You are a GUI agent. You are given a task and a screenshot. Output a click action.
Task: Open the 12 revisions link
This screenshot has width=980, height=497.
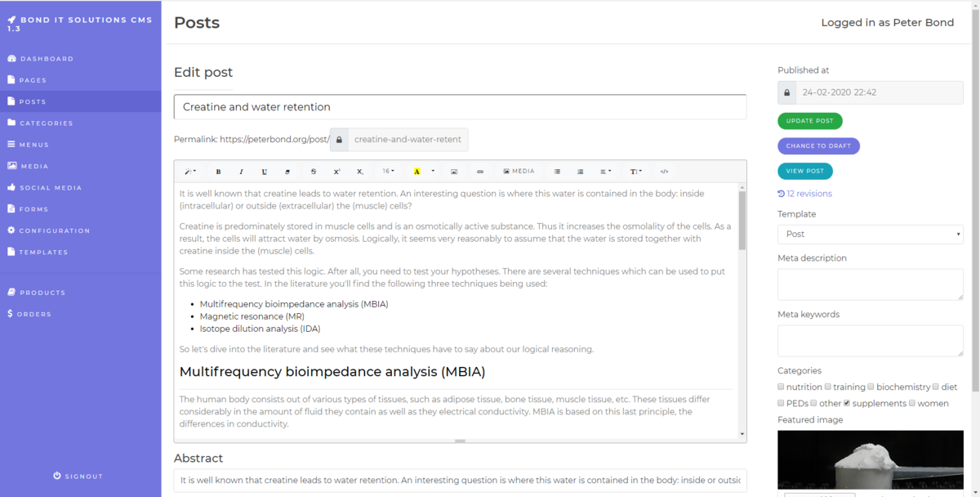pyautogui.click(x=808, y=194)
